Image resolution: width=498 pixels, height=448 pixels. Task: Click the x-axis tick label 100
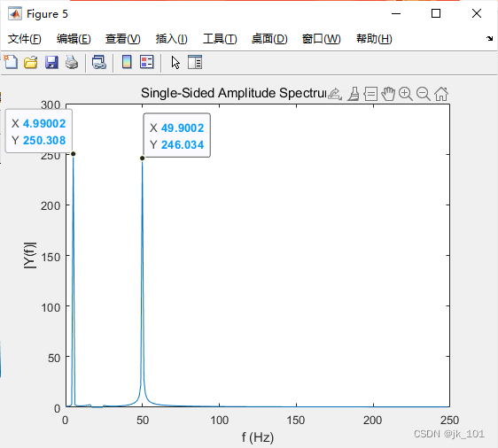pos(219,421)
